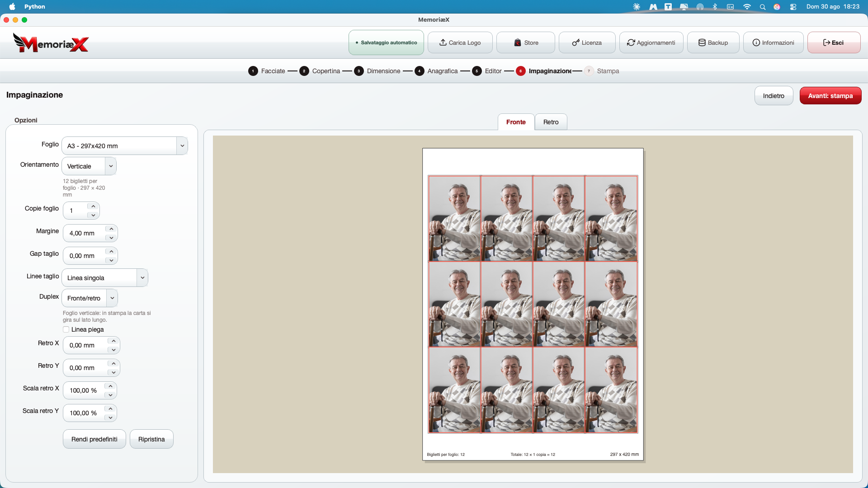Click step 1 circle for Facciate
The image size is (868, 488).
point(253,71)
